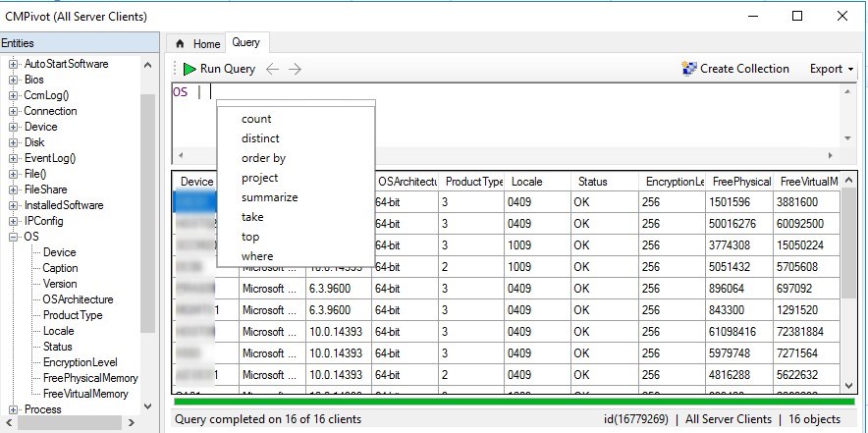Select FreePhysicalMemory under the OS node
Image resolution: width=868 pixels, height=433 pixels.
[x=90, y=378]
